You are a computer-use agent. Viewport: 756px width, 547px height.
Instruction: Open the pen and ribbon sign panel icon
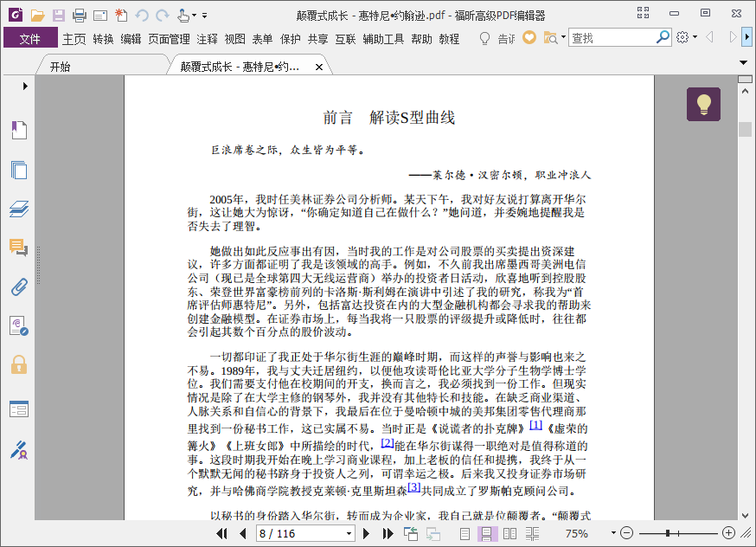[19, 450]
